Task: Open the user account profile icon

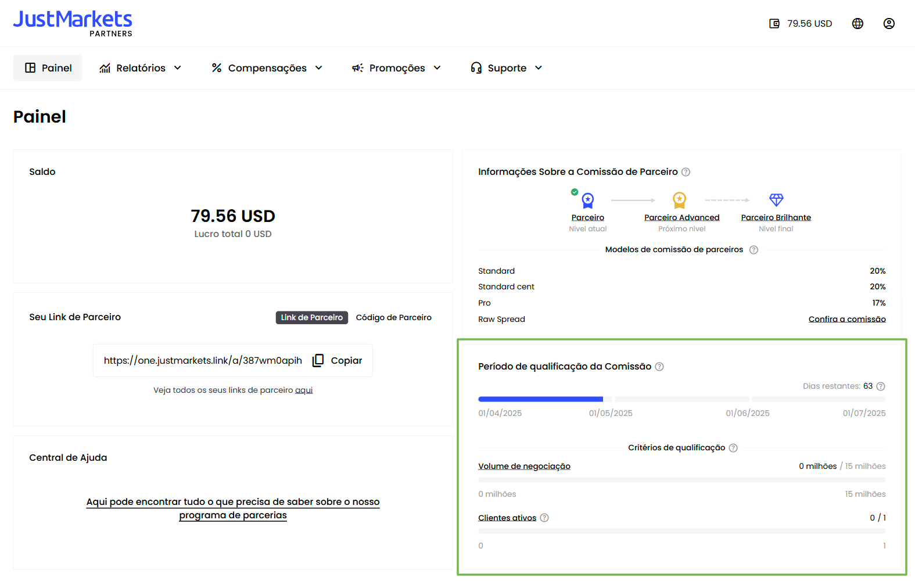Action: [889, 23]
